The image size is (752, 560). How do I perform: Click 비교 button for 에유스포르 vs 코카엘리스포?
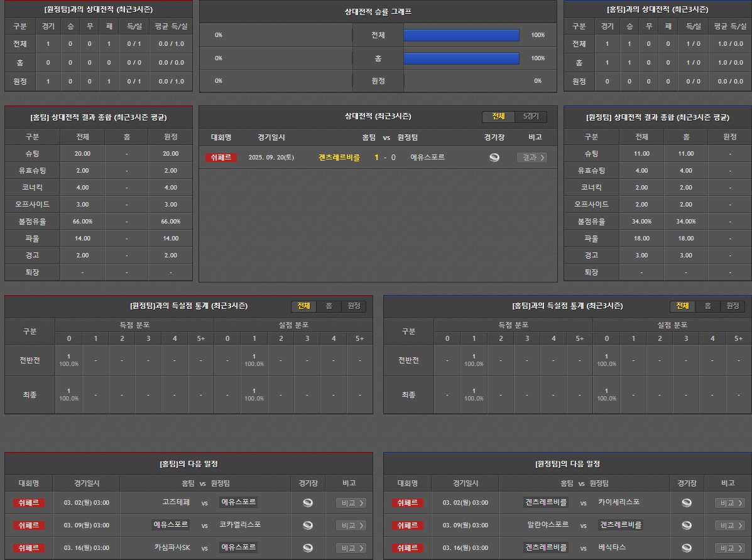[x=351, y=525]
